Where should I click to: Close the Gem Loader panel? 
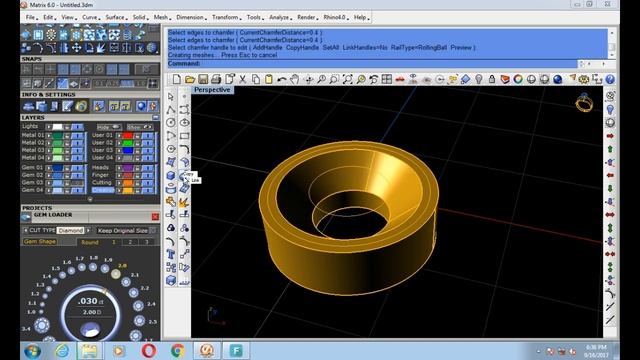coord(155,217)
